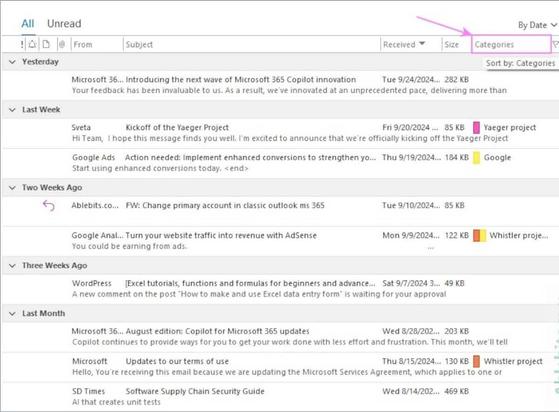The width and height of the screenshot is (559, 412).
Task: Collapse the Yesterday group
Action: (12, 62)
